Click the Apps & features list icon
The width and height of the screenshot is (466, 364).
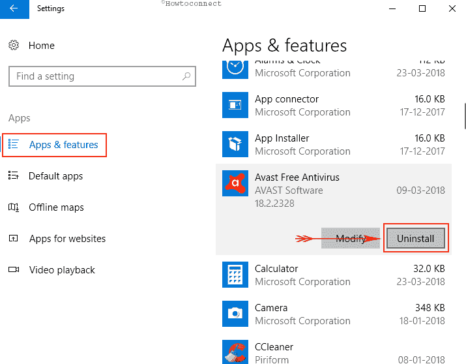(13, 144)
